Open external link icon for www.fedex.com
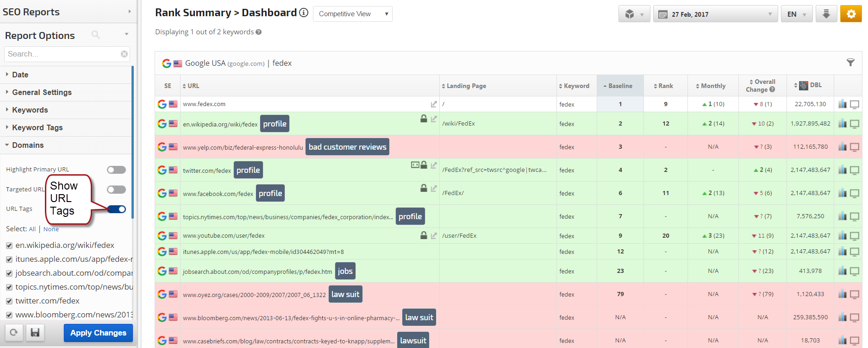Image resolution: width=868 pixels, height=348 pixels. (x=434, y=104)
